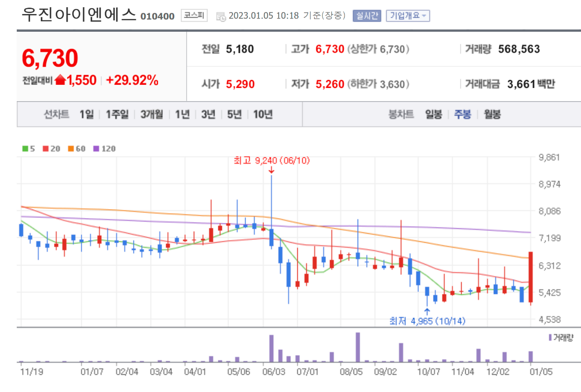Click the 06/03 volume bar
Screen dimensions: 581x392
[271, 348]
